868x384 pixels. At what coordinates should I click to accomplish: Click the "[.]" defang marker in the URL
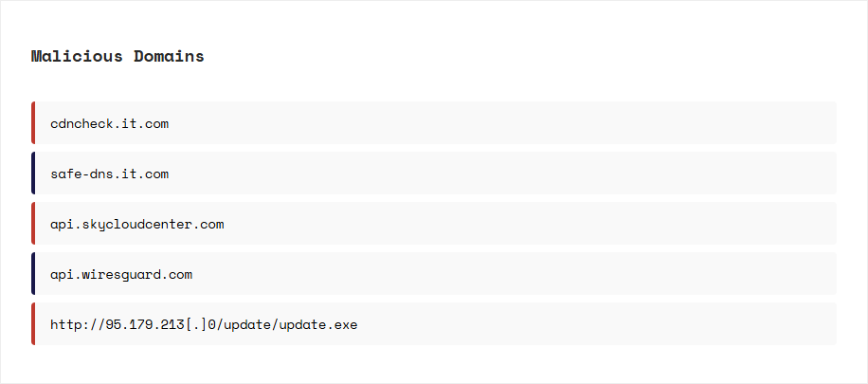[196, 324]
